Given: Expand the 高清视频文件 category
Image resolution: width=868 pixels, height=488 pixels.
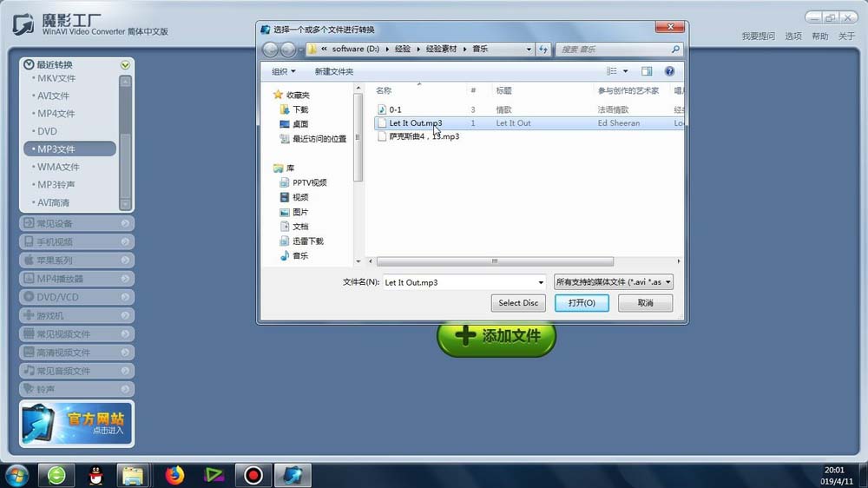Looking at the screenshot, I should point(77,353).
